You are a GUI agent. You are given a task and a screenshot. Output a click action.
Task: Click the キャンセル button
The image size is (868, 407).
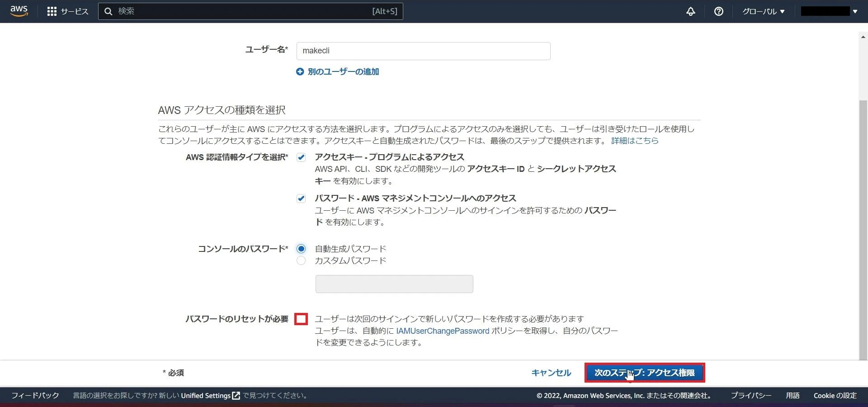(x=551, y=373)
